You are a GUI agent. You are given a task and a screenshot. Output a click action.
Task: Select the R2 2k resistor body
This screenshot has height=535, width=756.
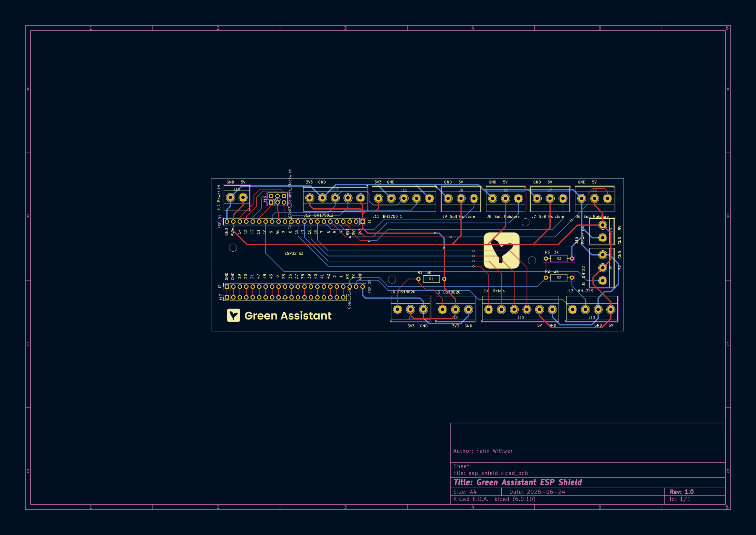tap(559, 278)
